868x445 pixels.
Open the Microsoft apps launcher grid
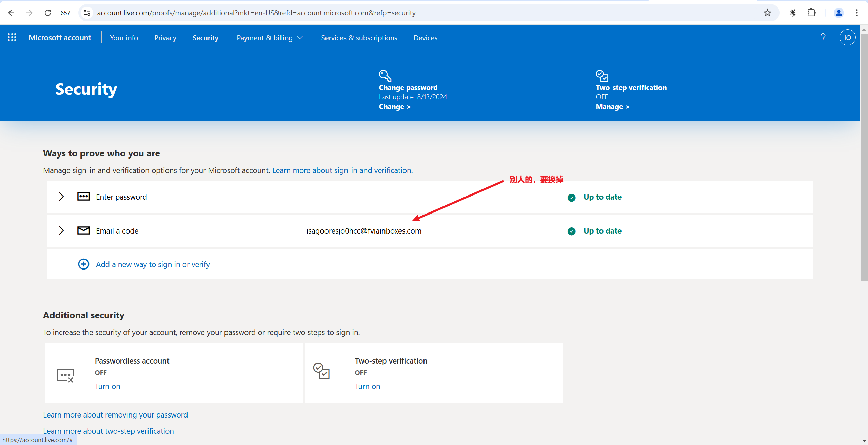point(12,37)
